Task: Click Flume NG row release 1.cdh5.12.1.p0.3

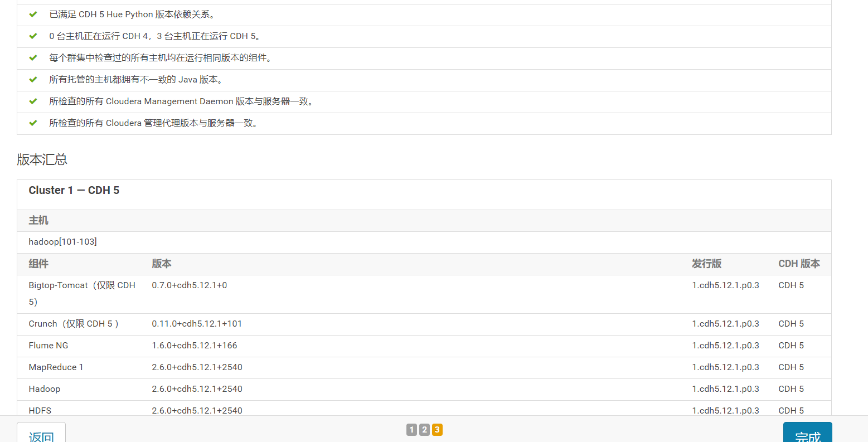Action: tap(725, 346)
